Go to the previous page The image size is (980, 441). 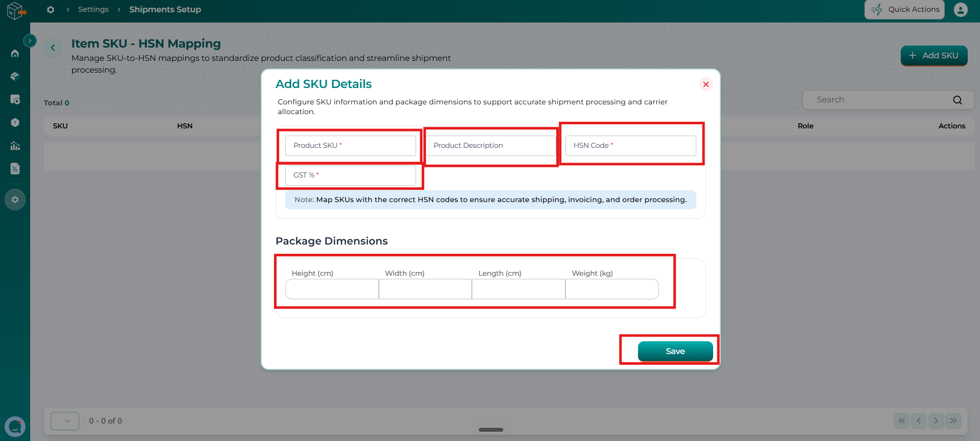click(919, 421)
